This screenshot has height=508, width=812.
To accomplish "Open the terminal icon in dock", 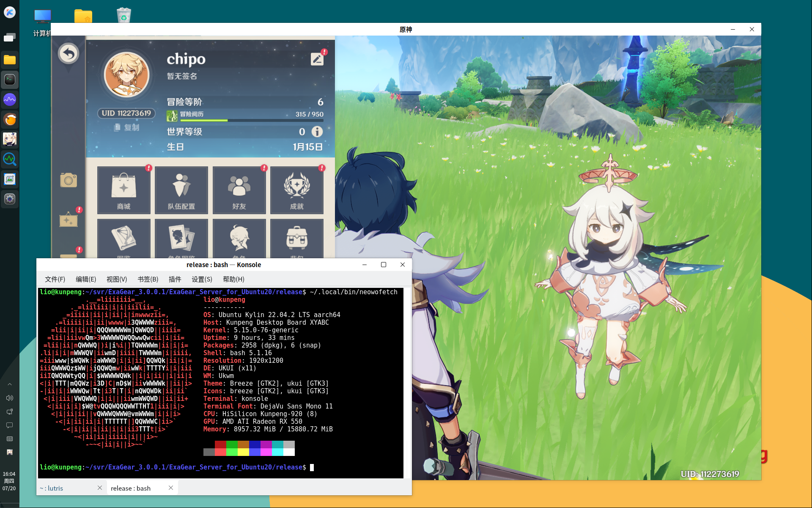I will (10, 80).
